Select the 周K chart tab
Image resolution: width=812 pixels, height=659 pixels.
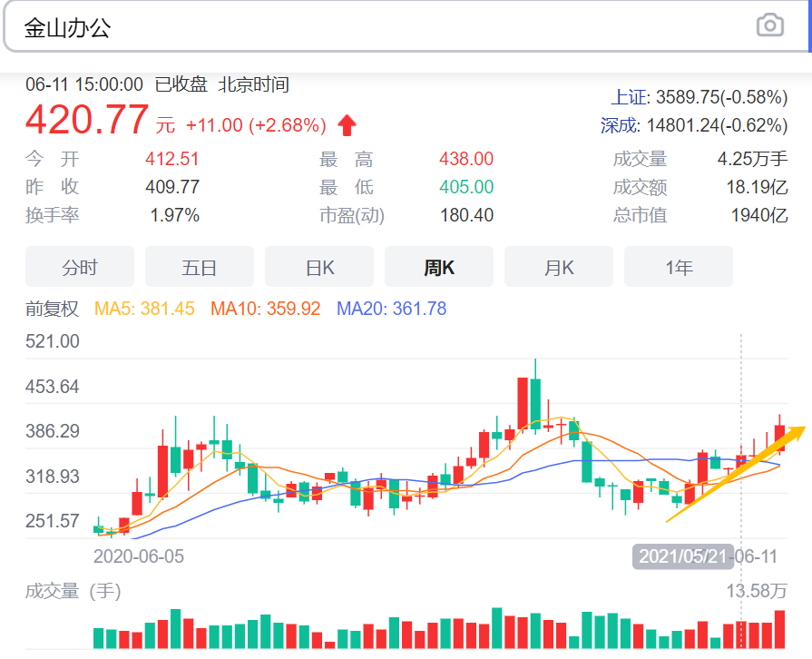(x=438, y=266)
